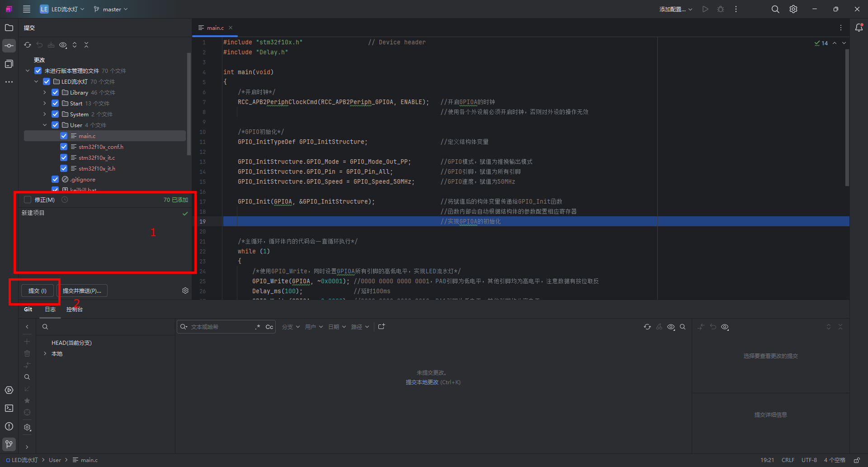Open notifications bell icon
The height and width of the screenshot is (467, 868).
pyautogui.click(x=859, y=28)
